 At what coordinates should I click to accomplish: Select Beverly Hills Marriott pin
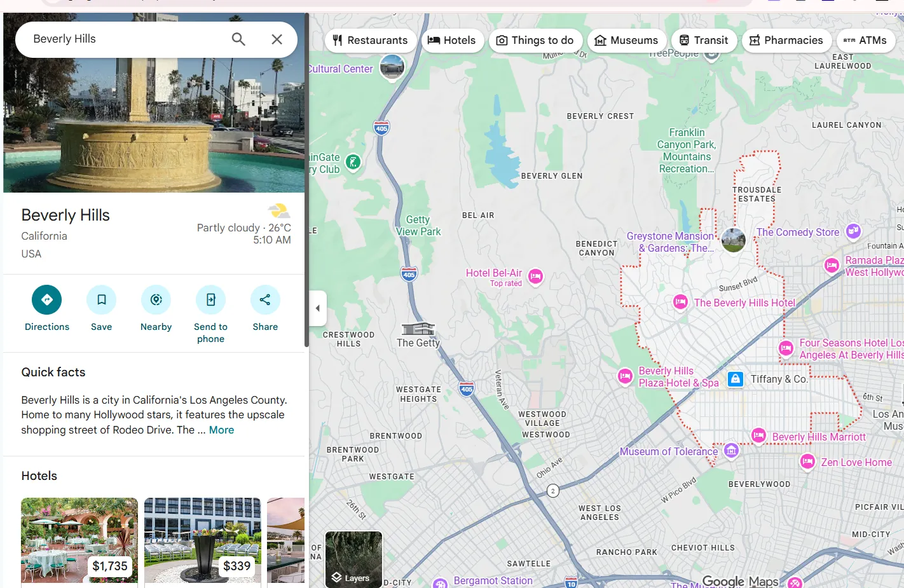758,435
